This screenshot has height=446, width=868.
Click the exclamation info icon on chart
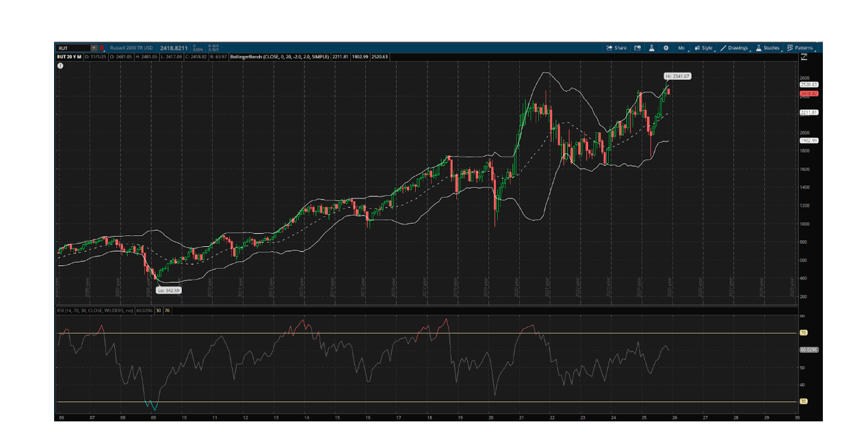tap(61, 66)
